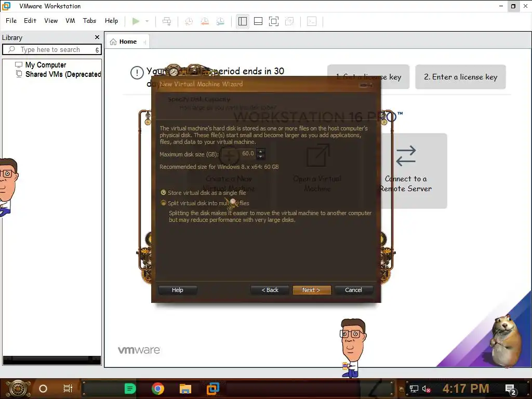Click the Maximum disk size field
This screenshot has height=399, width=532.
click(x=239, y=154)
